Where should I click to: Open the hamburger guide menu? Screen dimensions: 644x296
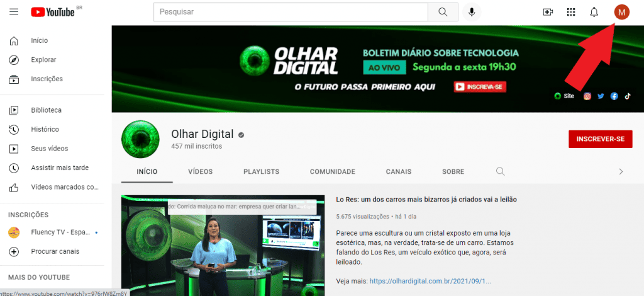[x=14, y=12]
